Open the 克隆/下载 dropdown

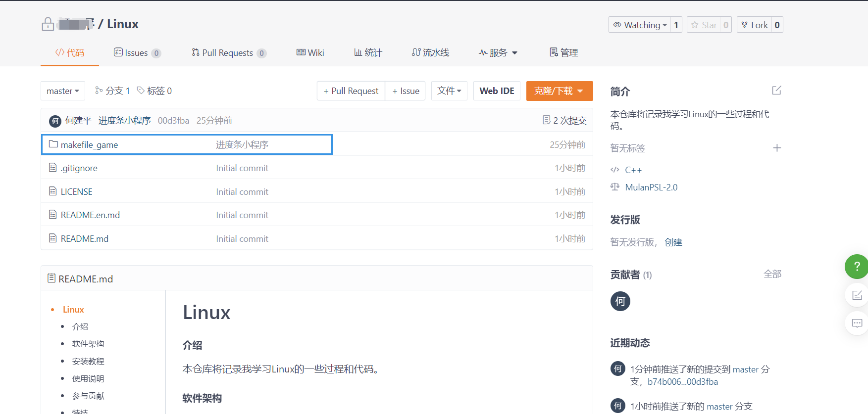(x=560, y=91)
